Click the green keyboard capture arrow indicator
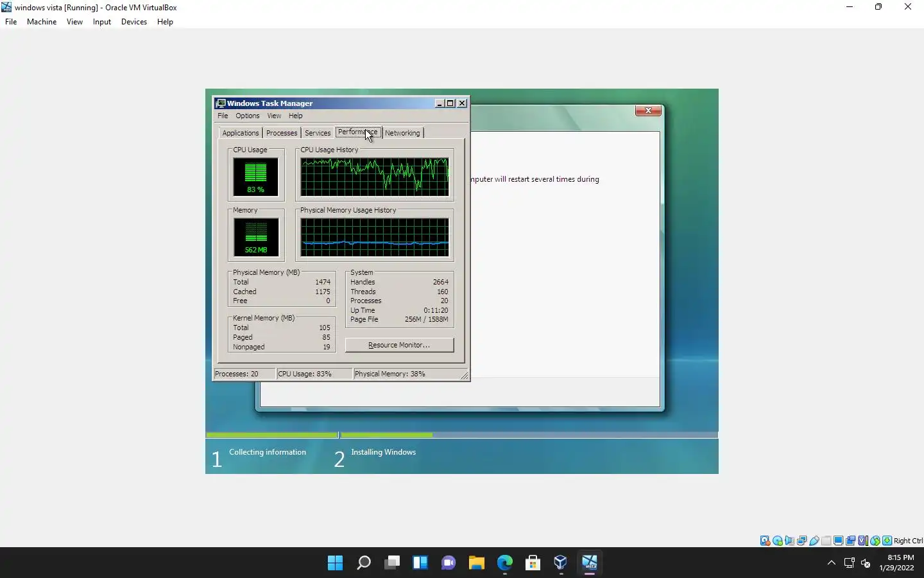The height and width of the screenshot is (578, 924). (887, 541)
